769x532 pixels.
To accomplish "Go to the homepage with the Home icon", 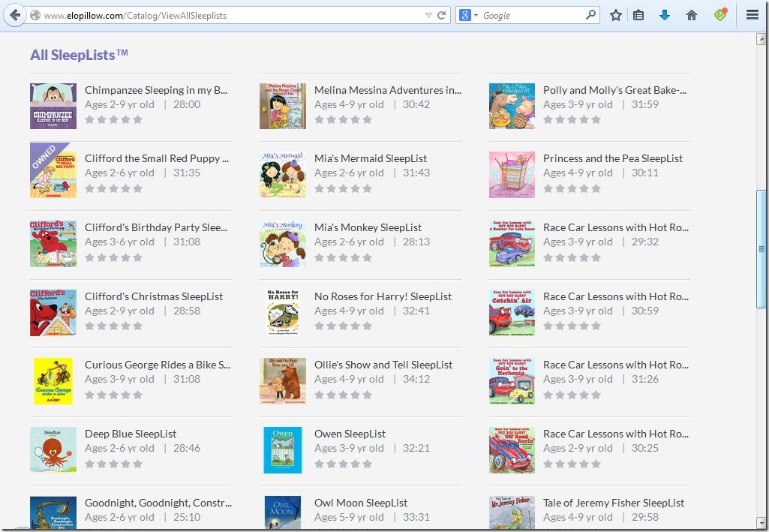I will tap(691, 14).
